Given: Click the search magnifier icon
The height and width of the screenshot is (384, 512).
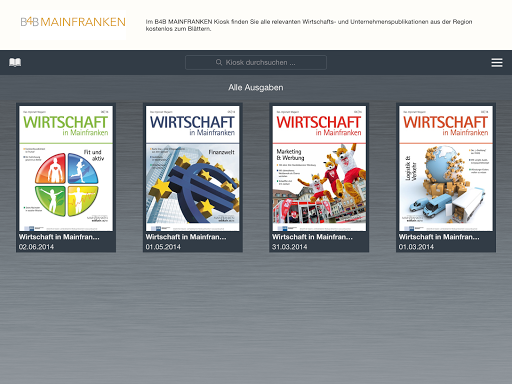Looking at the screenshot, I should tap(219, 62).
